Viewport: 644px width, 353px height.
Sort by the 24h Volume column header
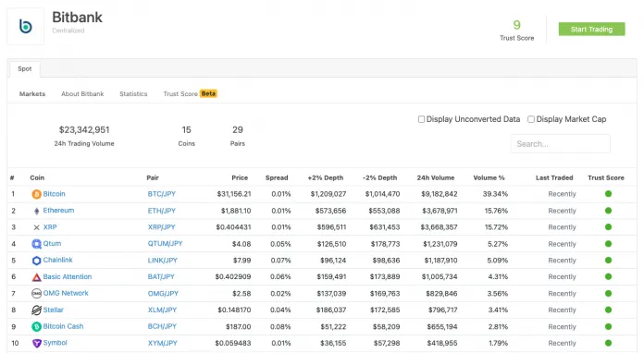[436, 178]
